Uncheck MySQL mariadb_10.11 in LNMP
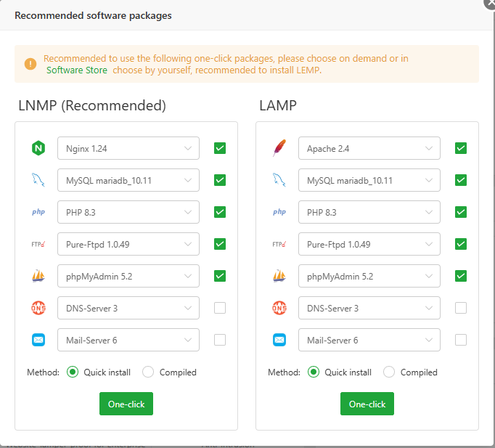Image resolution: width=495 pixels, height=448 pixels. click(x=220, y=180)
